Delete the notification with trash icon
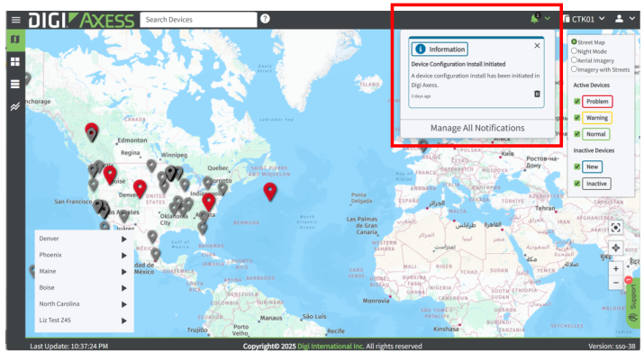This screenshot has height=352, width=644. 537,94
